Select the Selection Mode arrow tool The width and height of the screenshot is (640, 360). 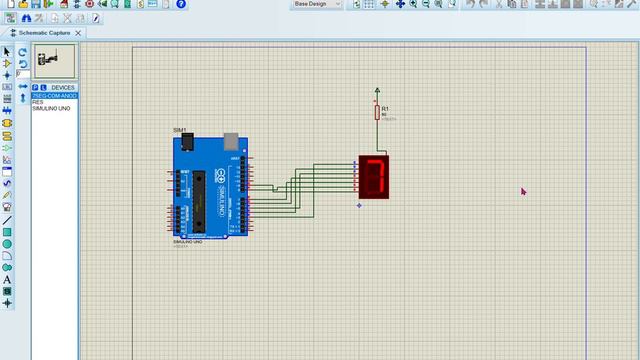point(7,52)
